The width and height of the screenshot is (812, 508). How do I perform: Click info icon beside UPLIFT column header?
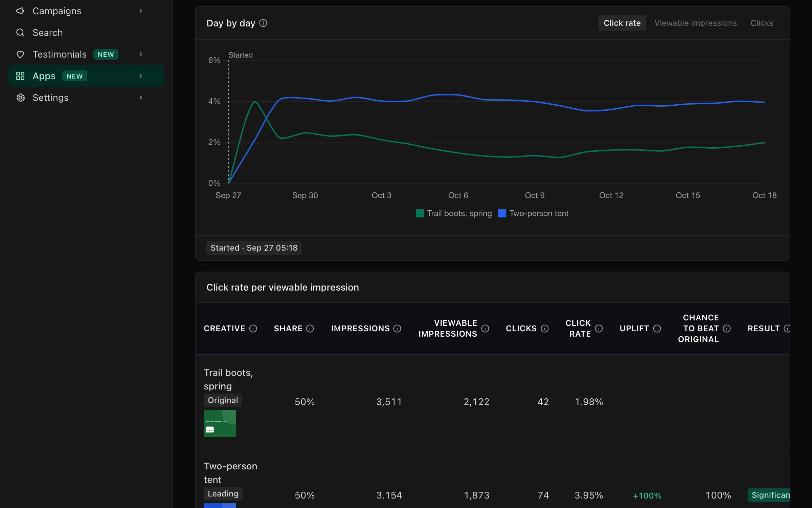pos(657,329)
